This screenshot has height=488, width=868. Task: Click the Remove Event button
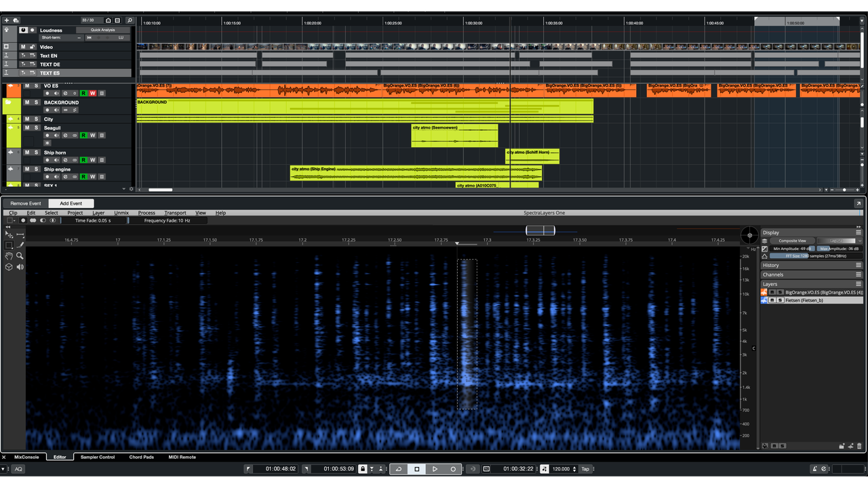click(x=26, y=203)
